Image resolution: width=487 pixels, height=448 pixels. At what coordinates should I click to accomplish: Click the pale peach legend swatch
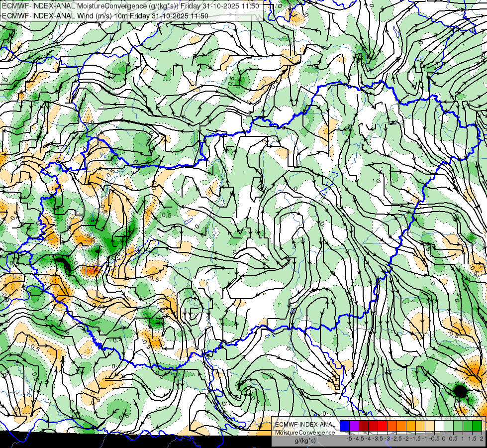[x=430, y=426]
